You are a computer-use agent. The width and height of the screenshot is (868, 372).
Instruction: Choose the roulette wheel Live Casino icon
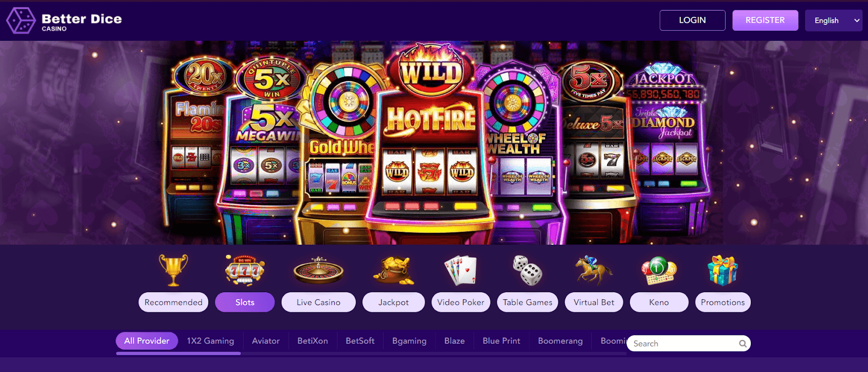(318, 270)
